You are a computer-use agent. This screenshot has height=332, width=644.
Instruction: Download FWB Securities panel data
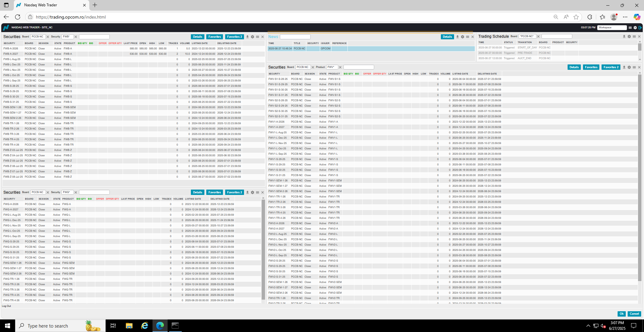[247, 37]
